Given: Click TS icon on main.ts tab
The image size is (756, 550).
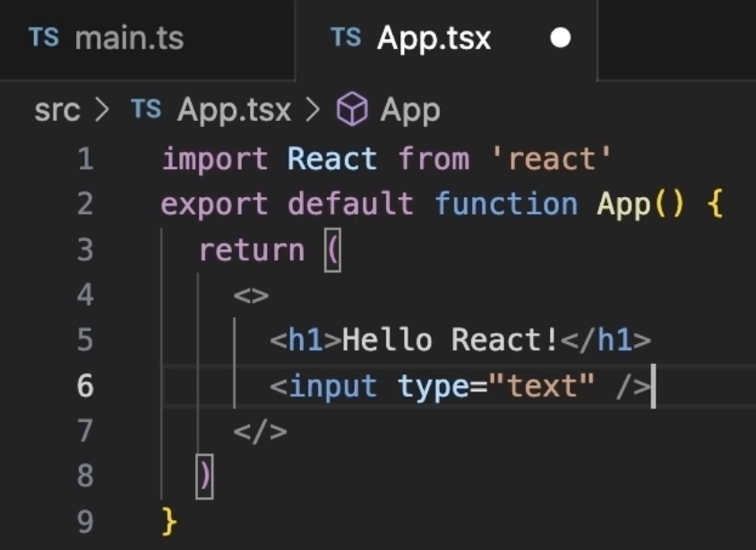Looking at the screenshot, I should coord(44,37).
